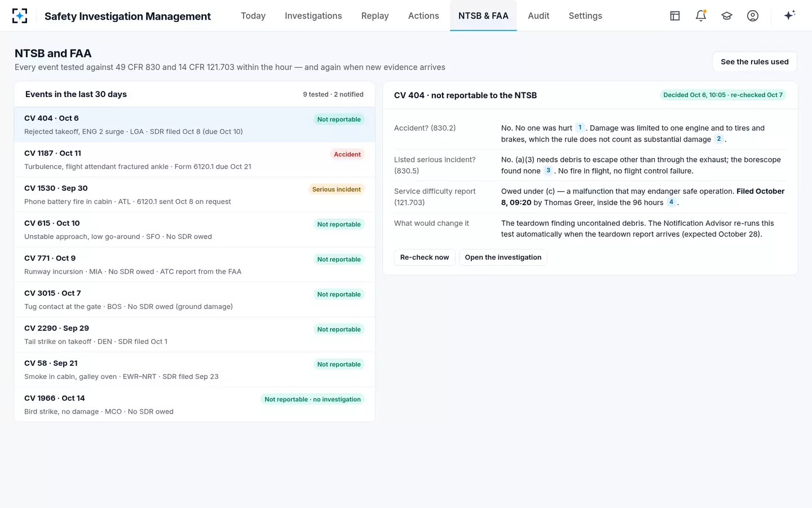Click See the rules used
Screen dimensions: 812x508
(x=754, y=62)
